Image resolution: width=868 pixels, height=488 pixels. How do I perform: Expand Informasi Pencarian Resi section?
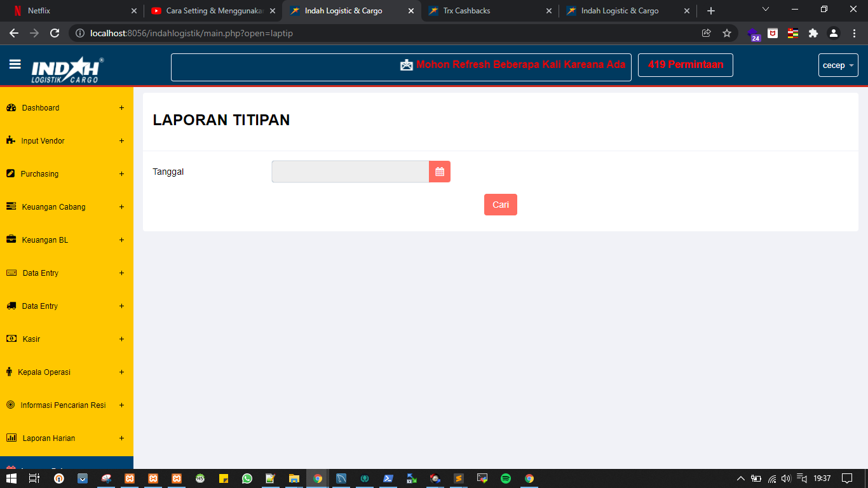coord(121,405)
